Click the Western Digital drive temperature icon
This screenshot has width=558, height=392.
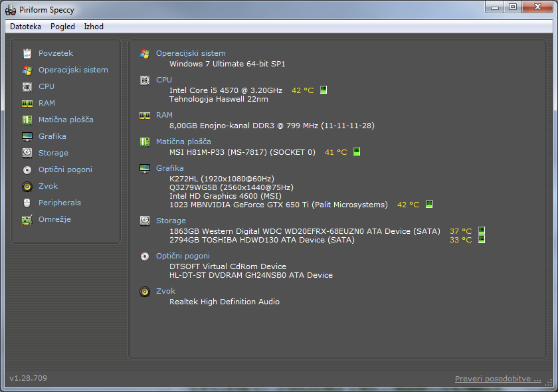[x=482, y=231]
